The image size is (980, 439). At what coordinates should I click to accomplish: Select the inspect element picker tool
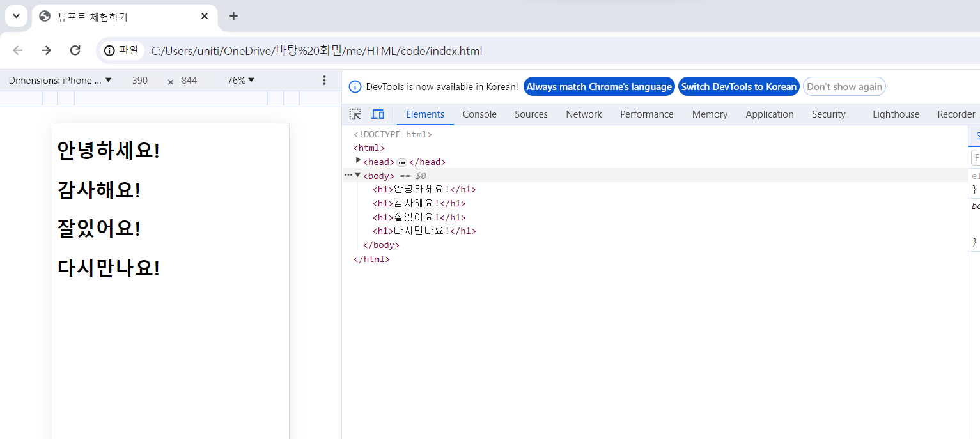point(355,114)
